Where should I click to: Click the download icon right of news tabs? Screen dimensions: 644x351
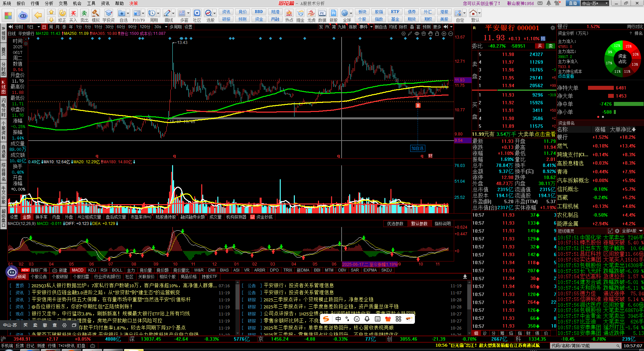click(465, 277)
